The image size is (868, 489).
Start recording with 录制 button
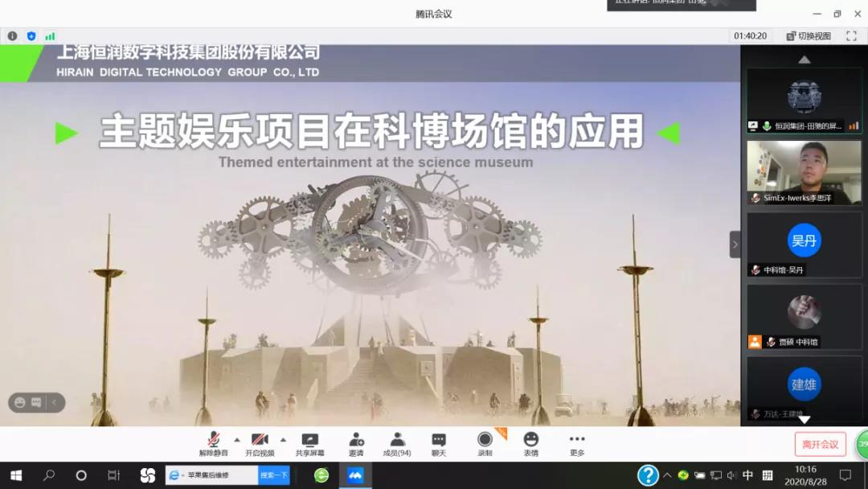click(x=485, y=443)
